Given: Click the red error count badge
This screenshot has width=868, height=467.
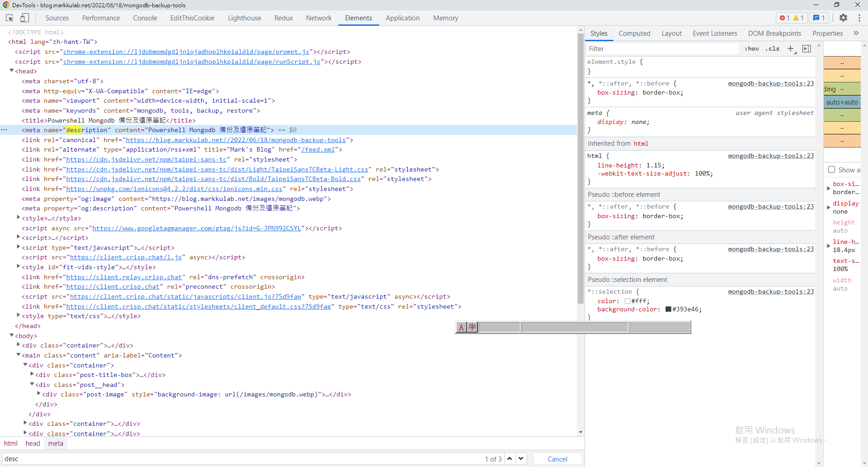Looking at the screenshot, I should [785, 18].
